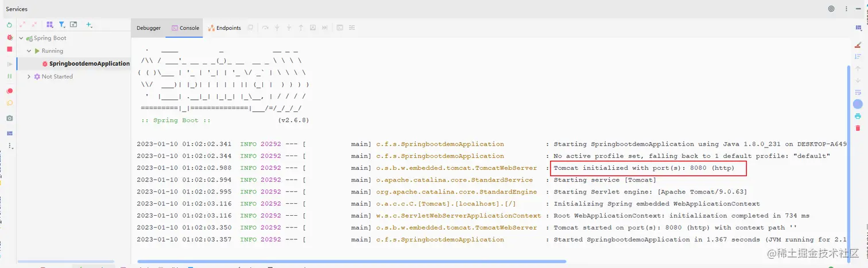Click Open in New Tab icon

pyautogui.click(x=73, y=25)
